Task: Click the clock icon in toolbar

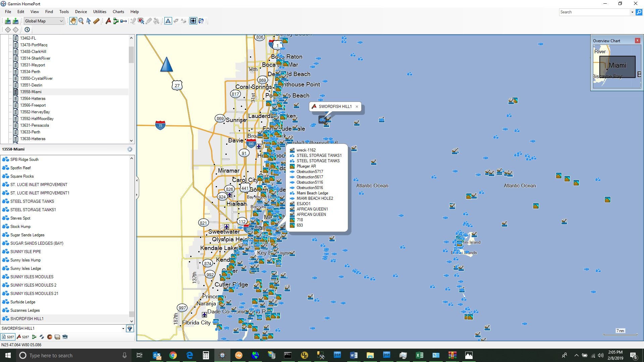Action: [27, 30]
